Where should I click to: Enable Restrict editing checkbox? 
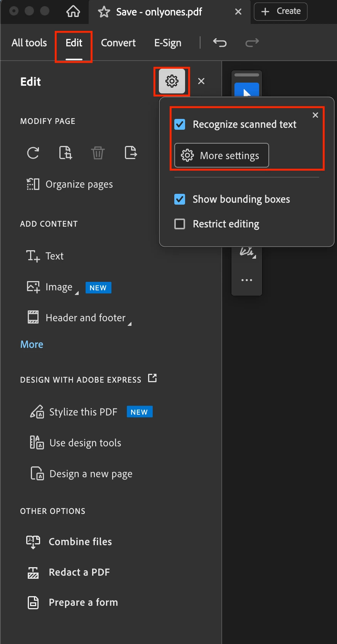point(180,224)
